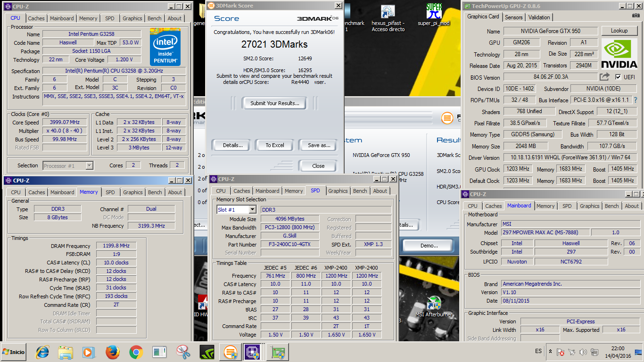Screen dimensions: 644x362
Task: Open the Snipping Tool taskbar icon
Action: (183, 352)
